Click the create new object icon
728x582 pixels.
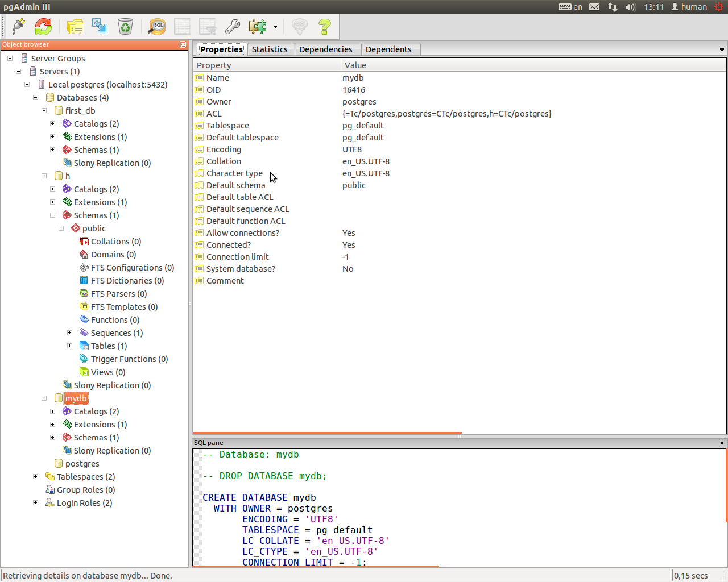click(x=101, y=26)
